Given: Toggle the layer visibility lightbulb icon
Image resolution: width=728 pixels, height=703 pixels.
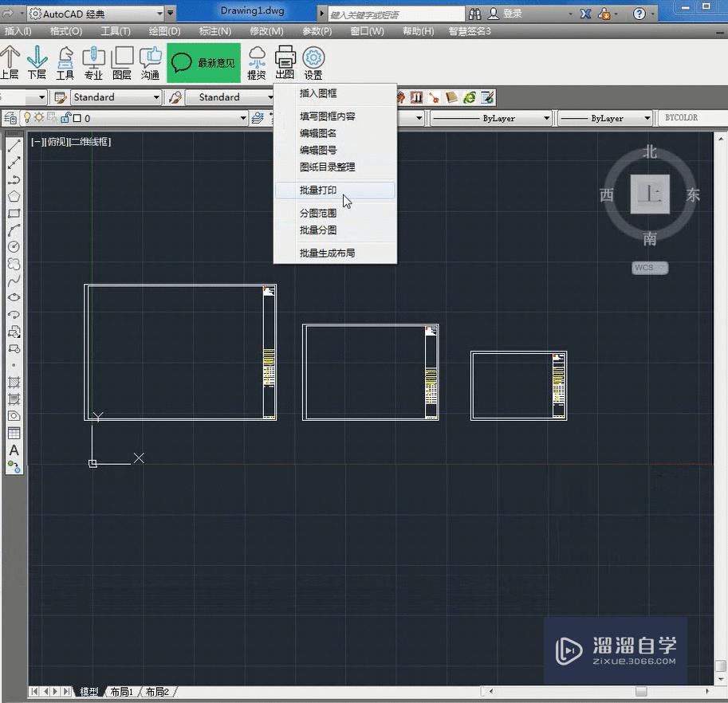Looking at the screenshot, I should 27,116.
